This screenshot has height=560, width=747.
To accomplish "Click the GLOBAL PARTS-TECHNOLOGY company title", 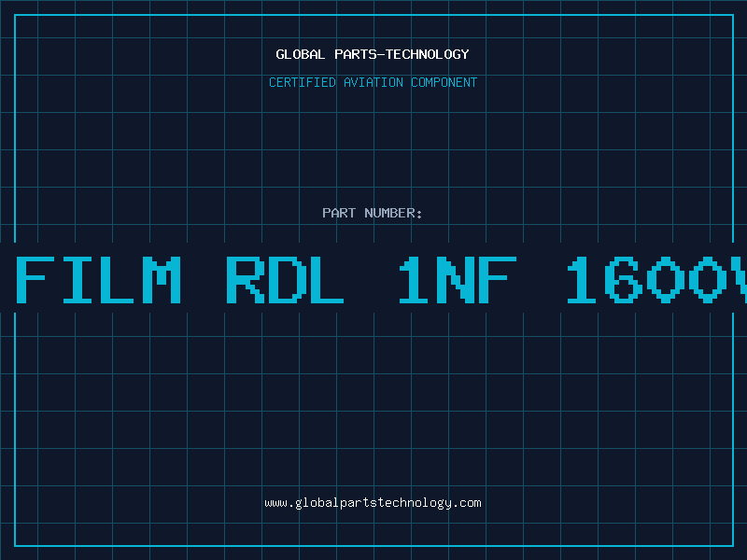I will tap(373, 54).
